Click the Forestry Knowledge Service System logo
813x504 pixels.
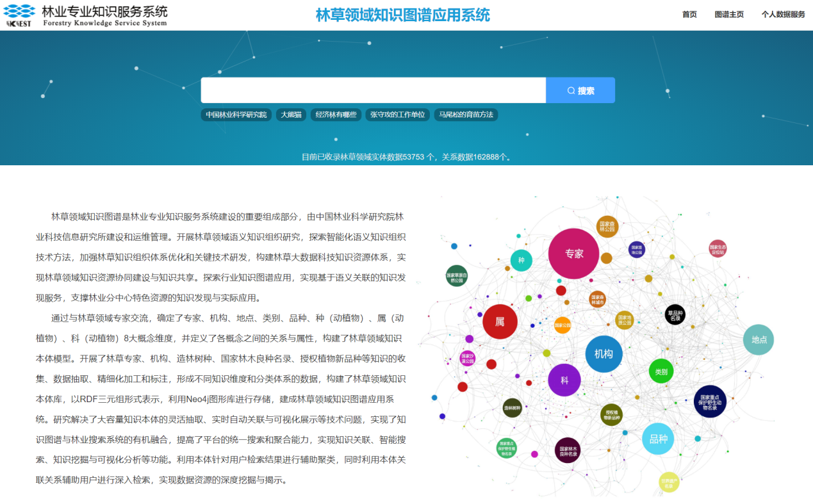click(85, 15)
